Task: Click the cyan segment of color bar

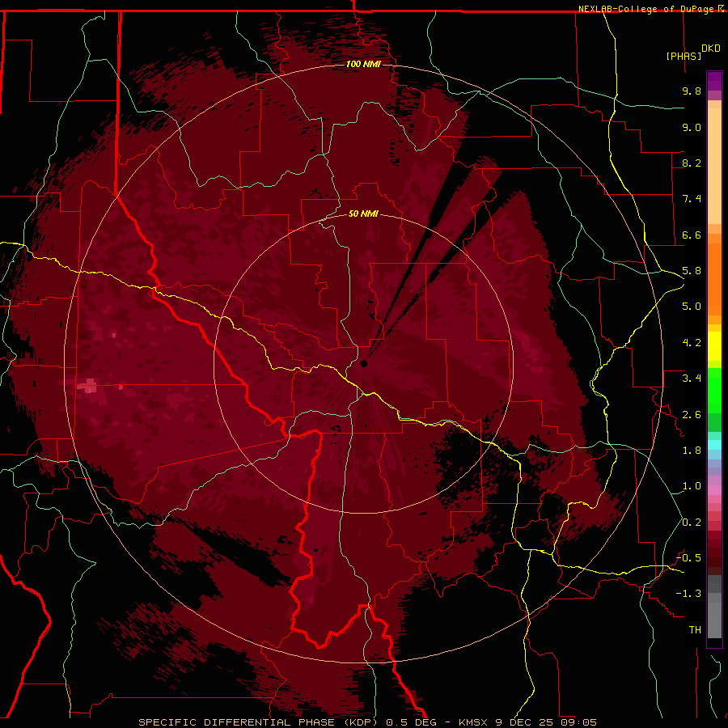Action: point(714,445)
